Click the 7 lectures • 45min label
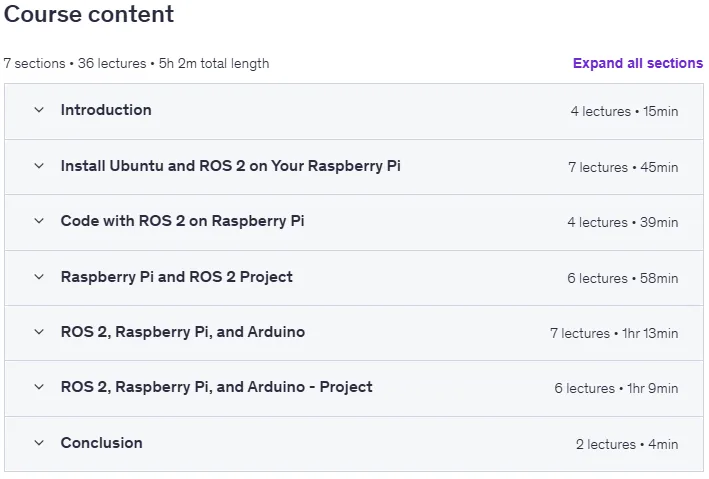This screenshot has height=479, width=709. click(x=623, y=167)
